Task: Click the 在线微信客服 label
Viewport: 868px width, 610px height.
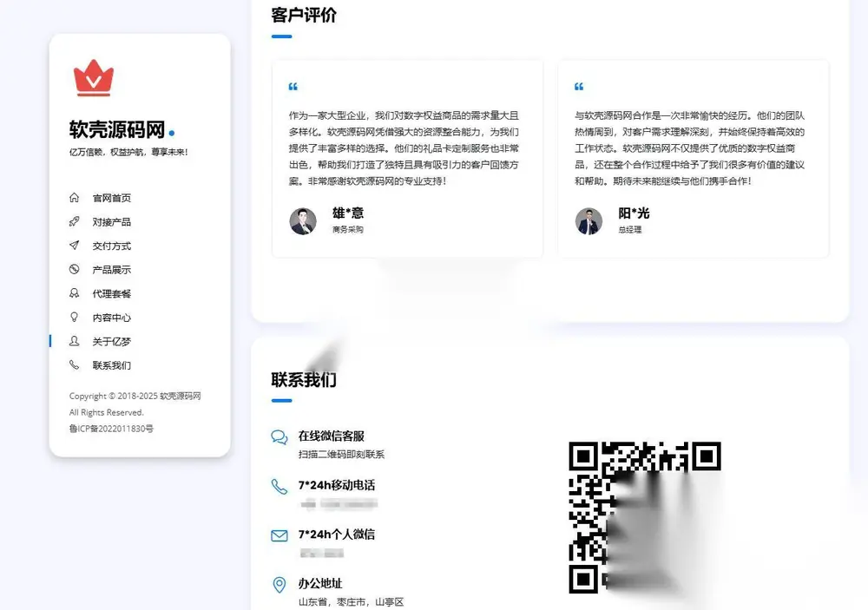Action: (x=332, y=436)
